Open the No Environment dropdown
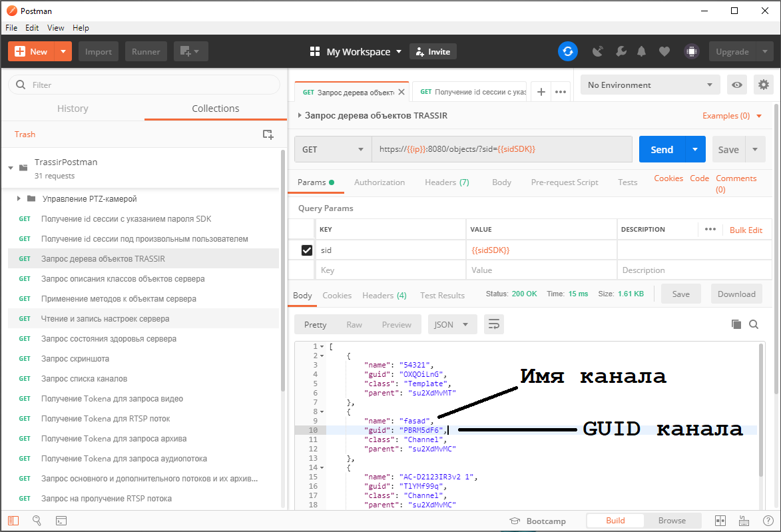This screenshot has height=532, width=781. click(650, 85)
